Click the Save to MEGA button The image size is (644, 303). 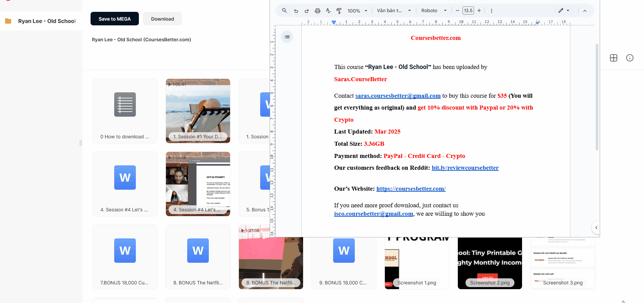[x=115, y=19]
